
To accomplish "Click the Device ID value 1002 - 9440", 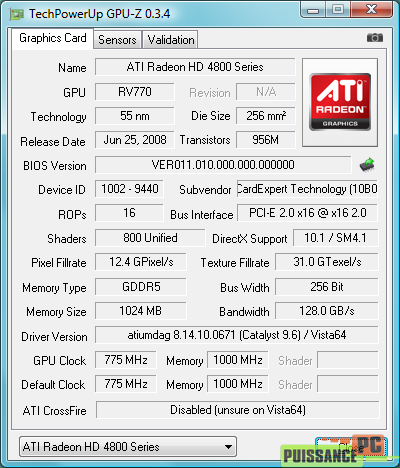I will pyautogui.click(x=130, y=189).
